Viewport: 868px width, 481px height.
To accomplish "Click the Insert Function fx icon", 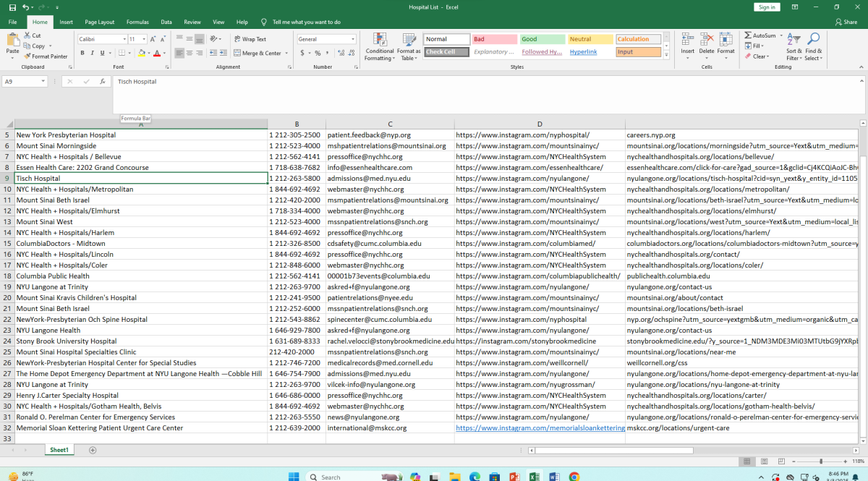I will [x=102, y=82].
